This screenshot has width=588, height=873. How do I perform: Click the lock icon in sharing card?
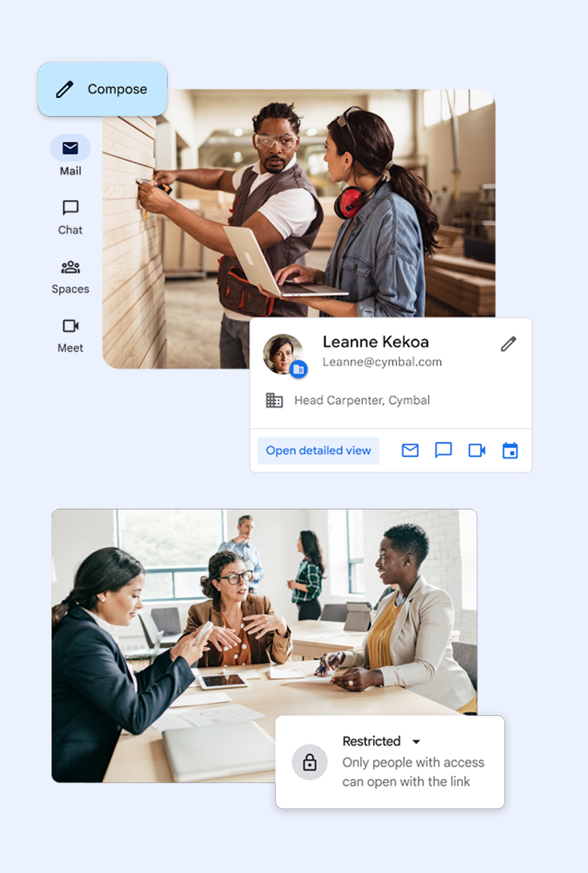click(310, 762)
